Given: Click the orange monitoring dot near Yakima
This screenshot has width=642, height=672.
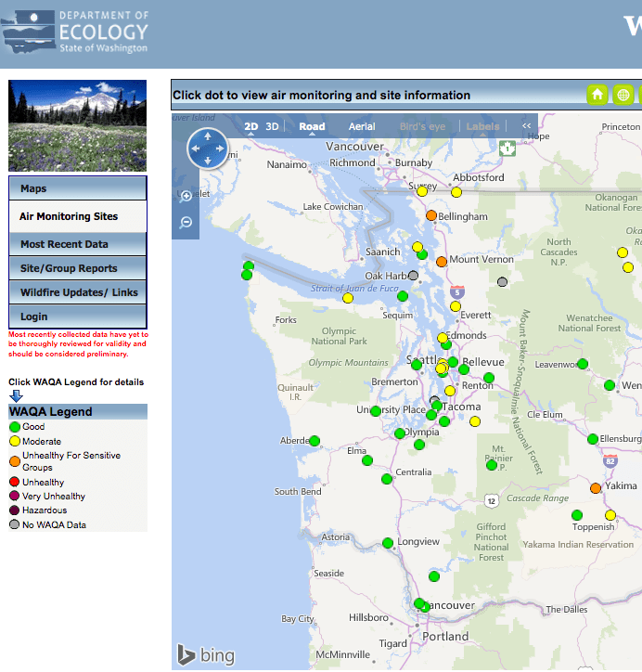Looking at the screenshot, I should pyautogui.click(x=596, y=487).
